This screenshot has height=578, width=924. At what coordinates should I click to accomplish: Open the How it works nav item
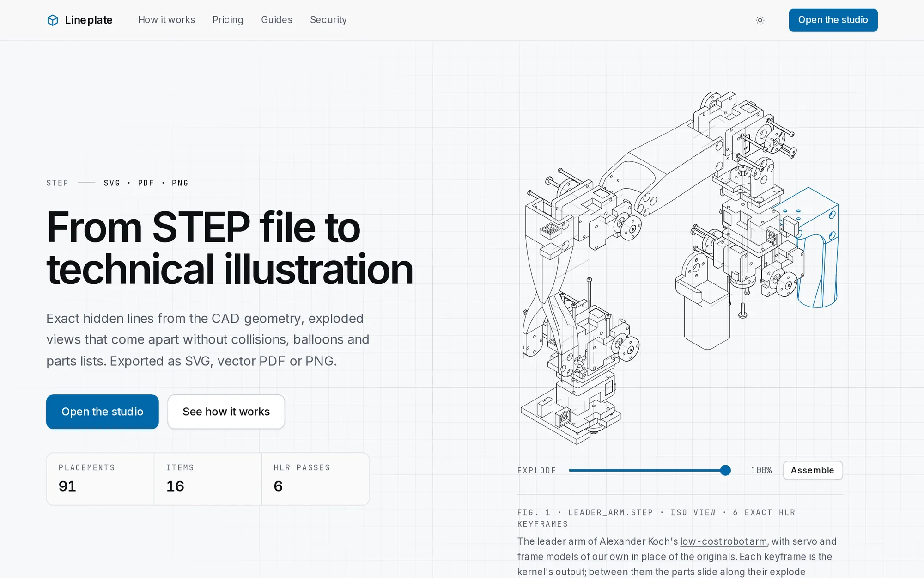point(166,20)
